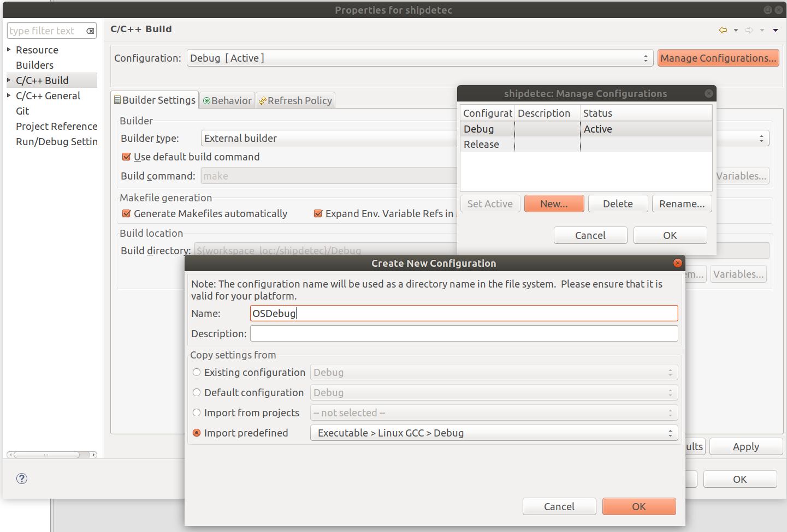787x532 pixels.
Task: Uncheck Use default build command
Action: pyautogui.click(x=126, y=157)
